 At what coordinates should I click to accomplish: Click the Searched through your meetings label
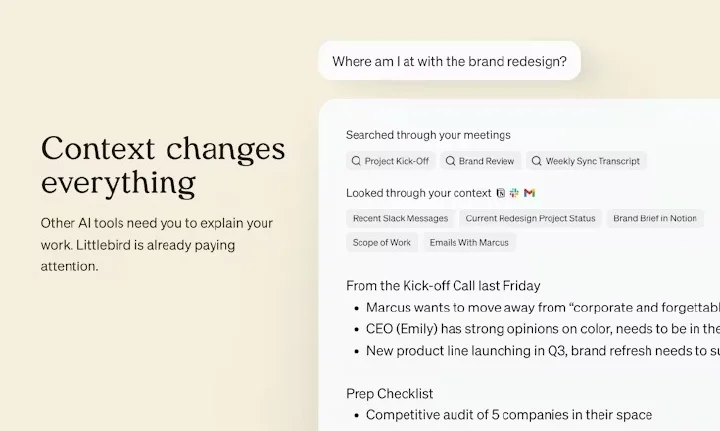click(x=428, y=135)
